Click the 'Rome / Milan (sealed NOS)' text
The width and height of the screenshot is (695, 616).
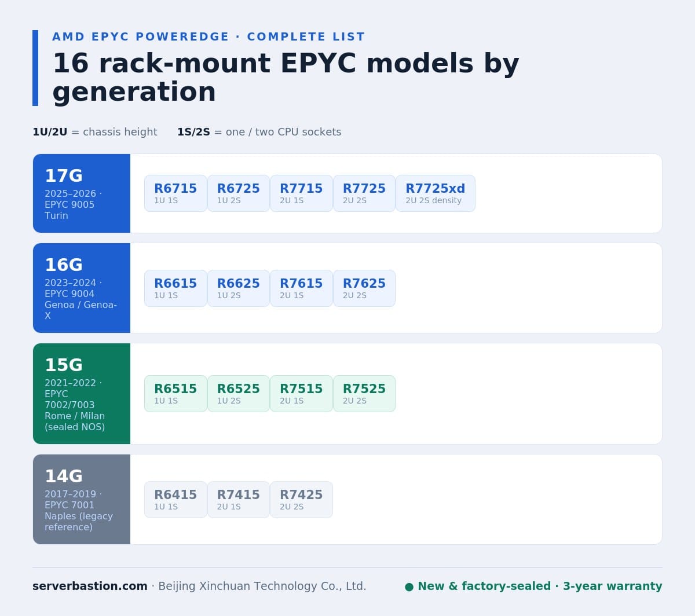[x=75, y=421]
